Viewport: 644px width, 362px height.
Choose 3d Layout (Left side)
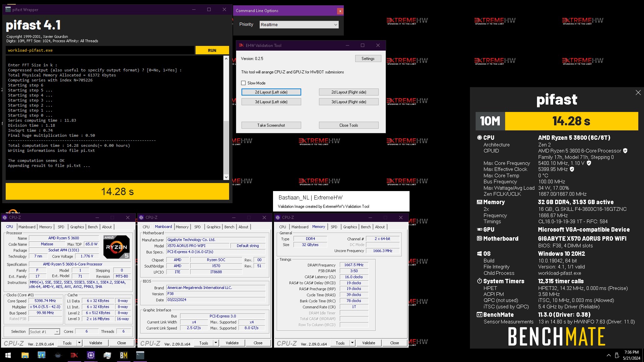(x=271, y=102)
